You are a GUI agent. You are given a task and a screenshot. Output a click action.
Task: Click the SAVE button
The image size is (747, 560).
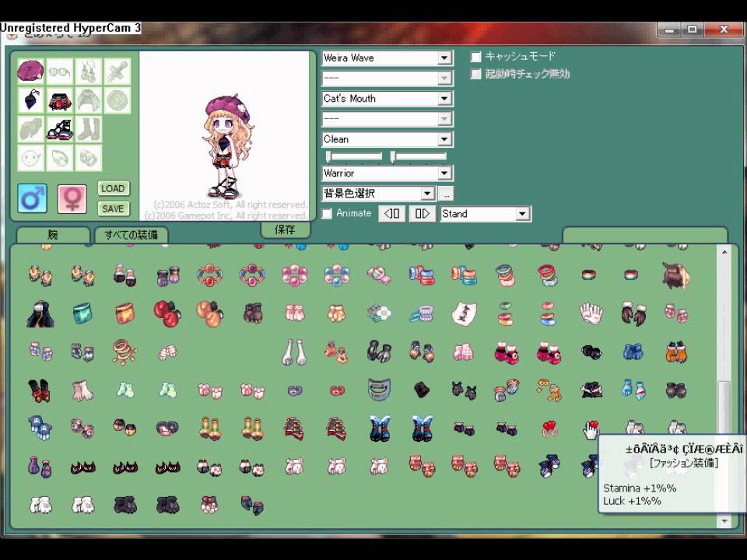[x=114, y=209]
